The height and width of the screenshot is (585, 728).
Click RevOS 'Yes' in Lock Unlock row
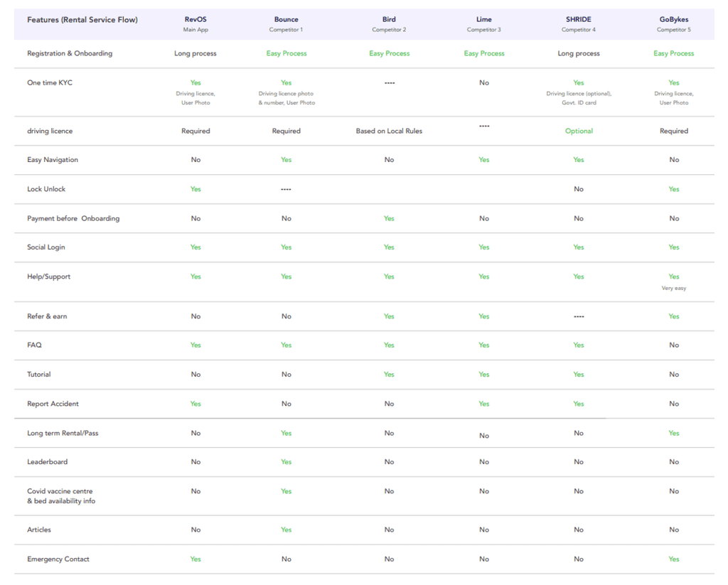click(196, 189)
